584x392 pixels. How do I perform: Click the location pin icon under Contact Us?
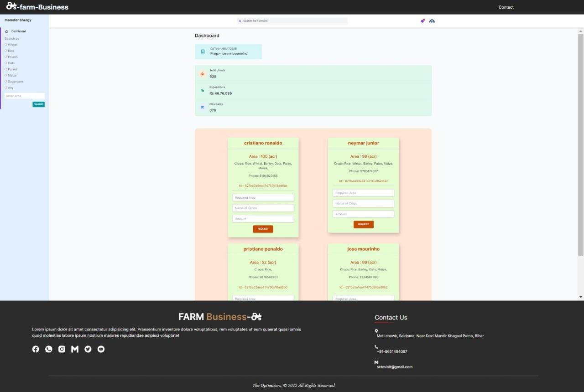click(376, 331)
